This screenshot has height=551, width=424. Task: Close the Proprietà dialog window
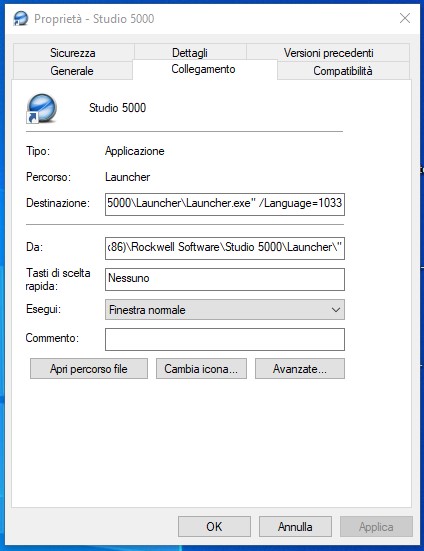tap(405, 18)
